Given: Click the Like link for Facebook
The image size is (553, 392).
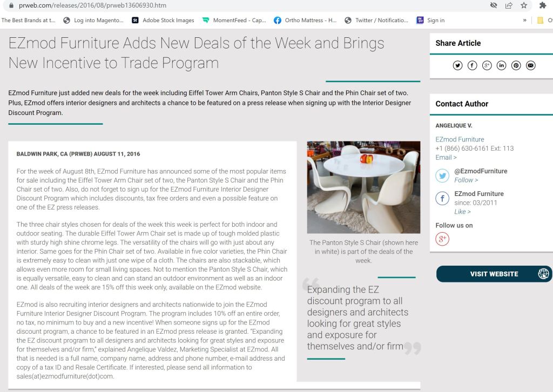Looking at the screenshot, I should [462, 212].
